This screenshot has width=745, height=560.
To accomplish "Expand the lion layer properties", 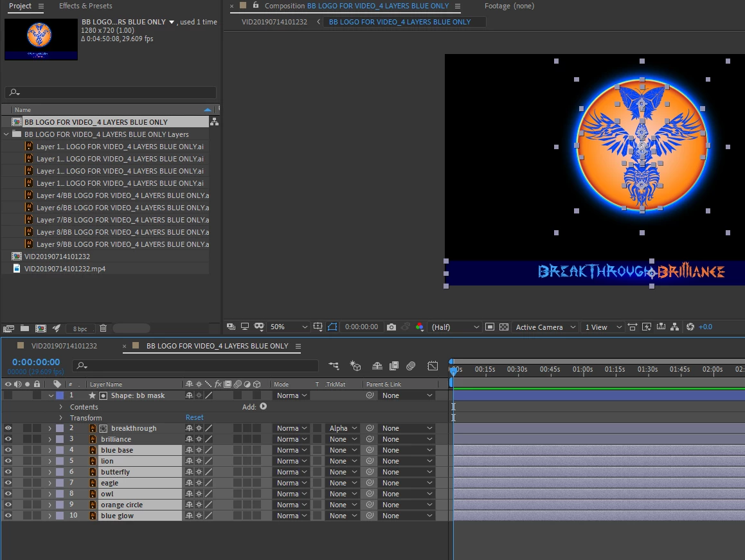I will click(x=49, y=461).
